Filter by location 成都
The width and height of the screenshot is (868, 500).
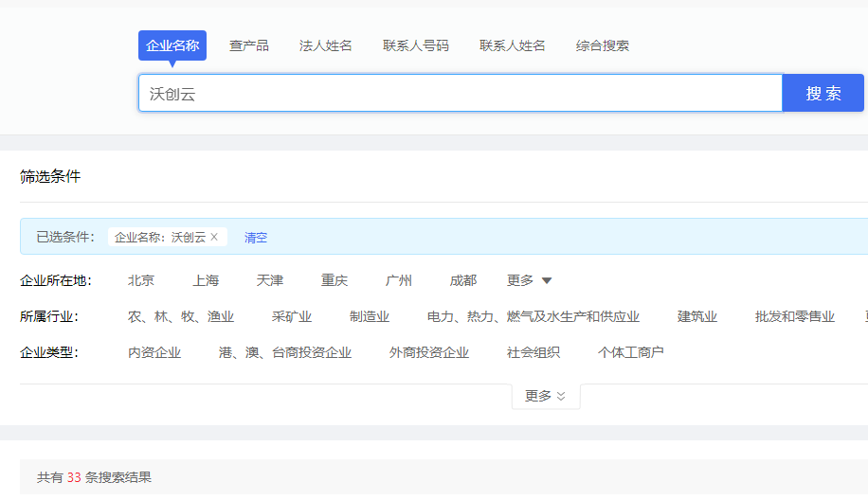(x=462, y=280)
